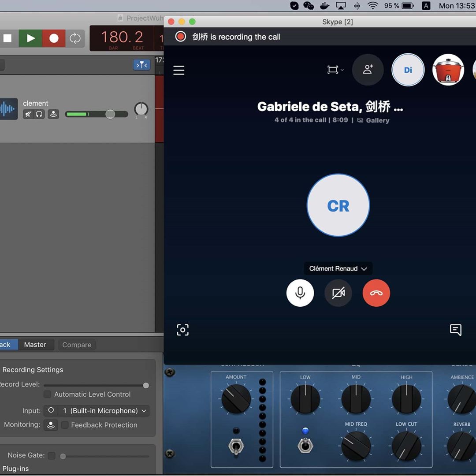Open the Input Built-in Microphone dropdown

97,411
